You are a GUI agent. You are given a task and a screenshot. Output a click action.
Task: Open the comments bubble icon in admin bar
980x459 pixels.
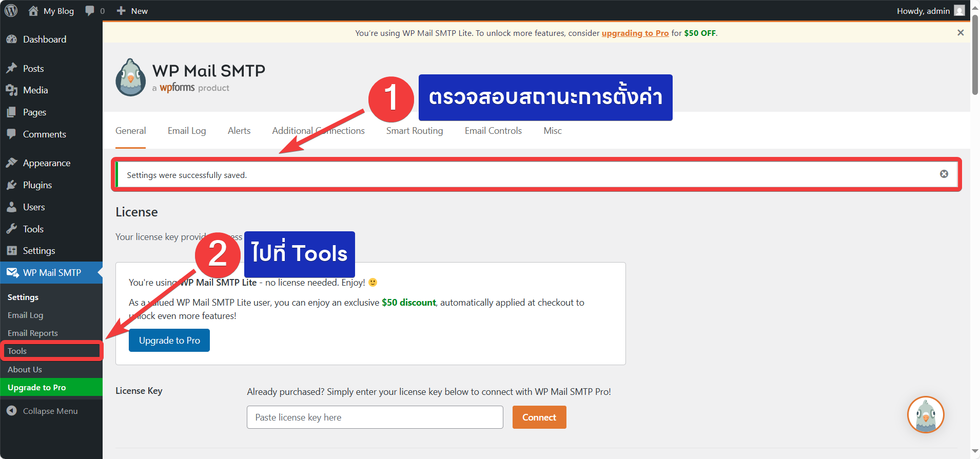pos(90,11)
